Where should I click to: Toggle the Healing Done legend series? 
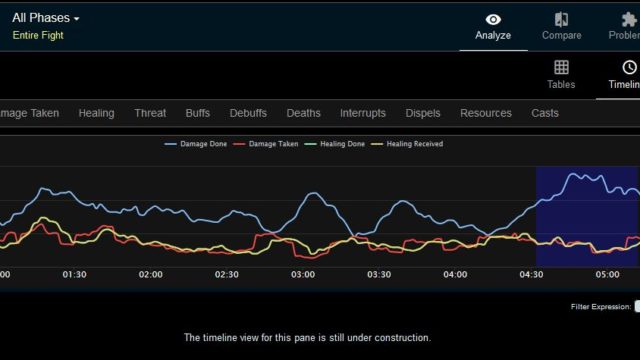[x=335, y=144]
